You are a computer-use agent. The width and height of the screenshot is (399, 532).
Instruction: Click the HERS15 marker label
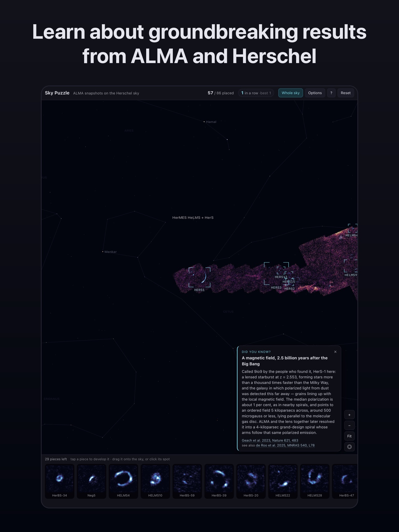(289, 282)
